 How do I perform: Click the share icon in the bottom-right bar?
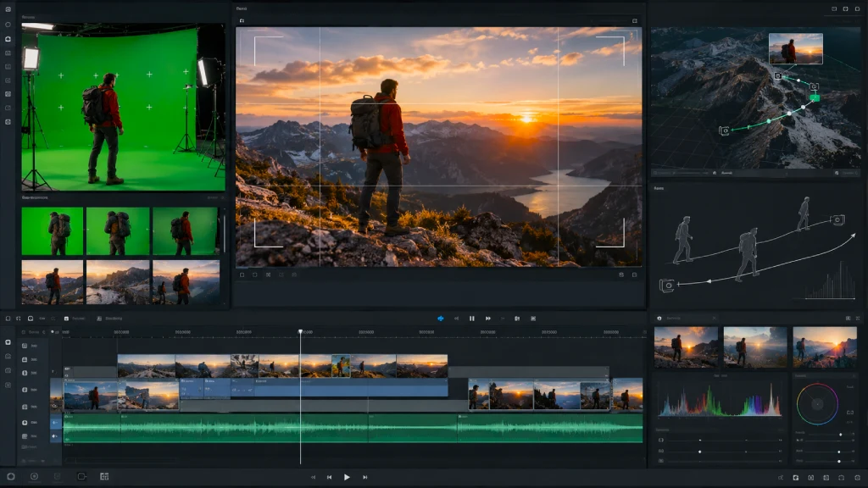point(781,478)
